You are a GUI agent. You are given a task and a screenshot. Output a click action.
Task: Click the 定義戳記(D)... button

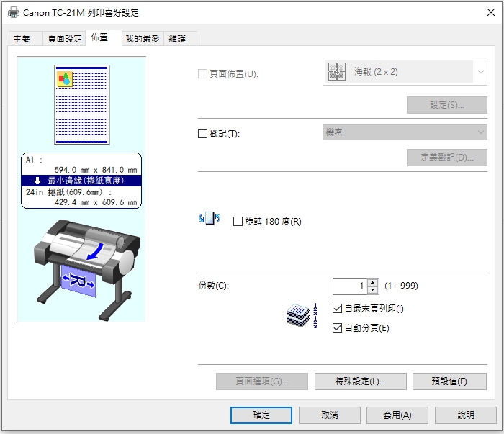447,158
